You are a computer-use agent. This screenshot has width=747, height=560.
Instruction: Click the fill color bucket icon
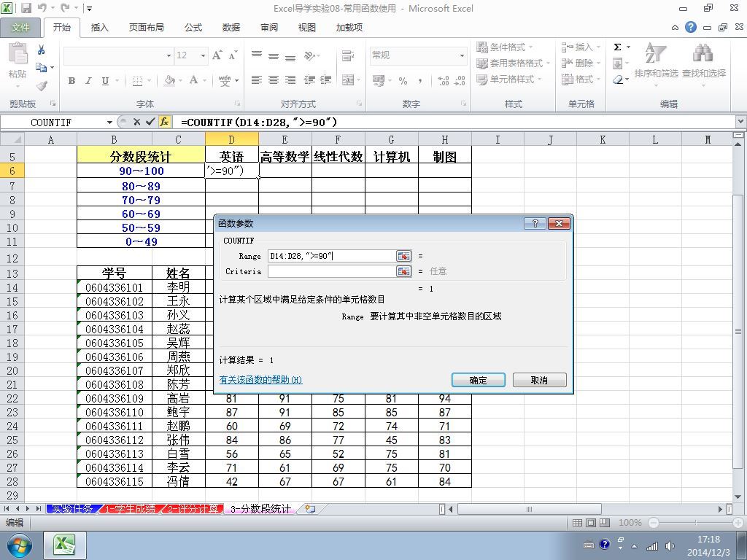[169, 80]
